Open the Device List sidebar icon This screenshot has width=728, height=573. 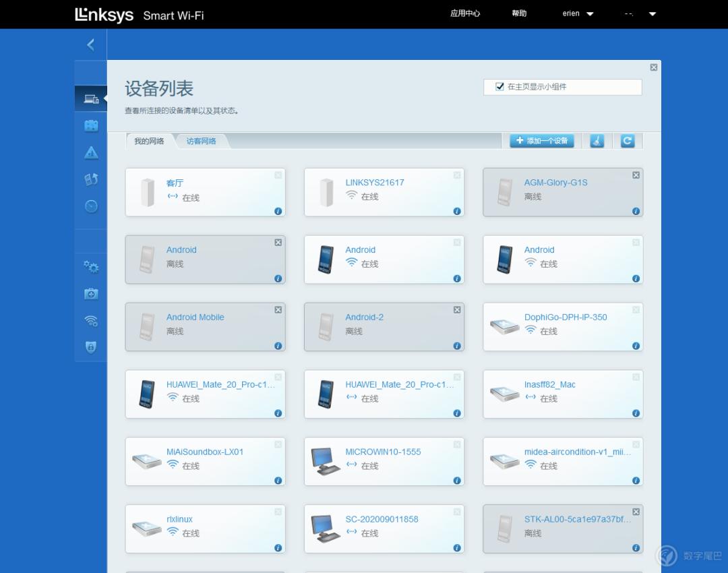point(91,99)
